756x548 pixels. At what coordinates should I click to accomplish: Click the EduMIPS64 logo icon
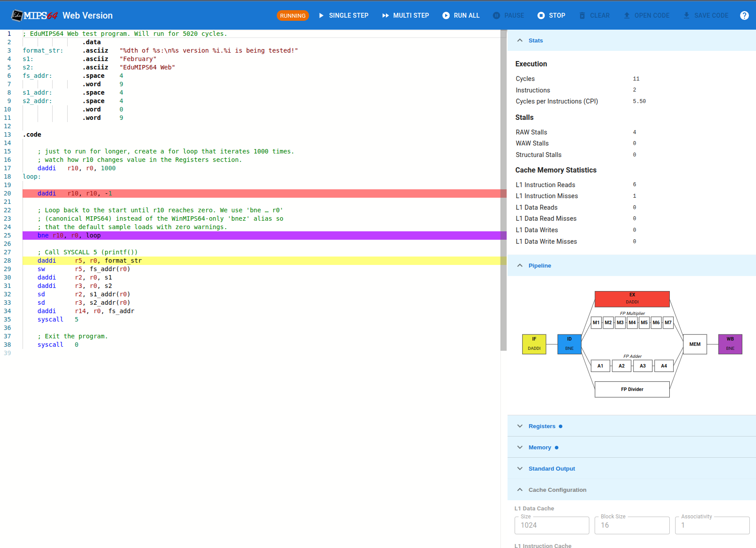34,15
